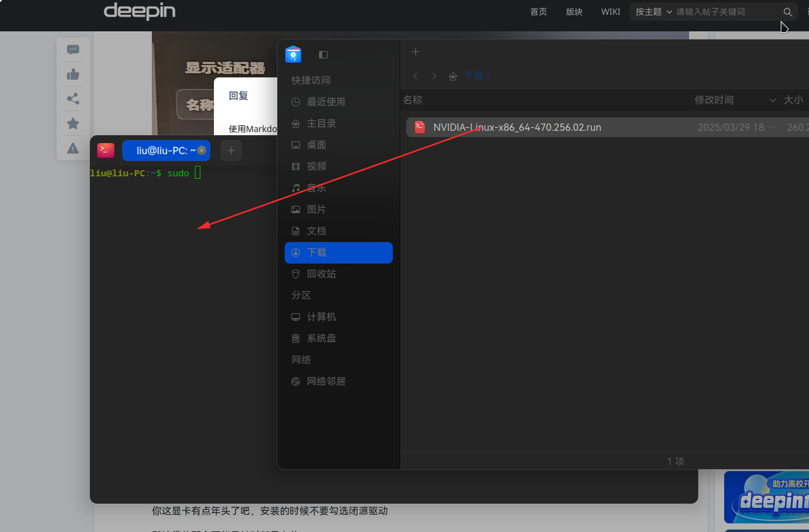Close the liu@liu-PC terminal tab

pyautogui.click(x=202, y=151)
